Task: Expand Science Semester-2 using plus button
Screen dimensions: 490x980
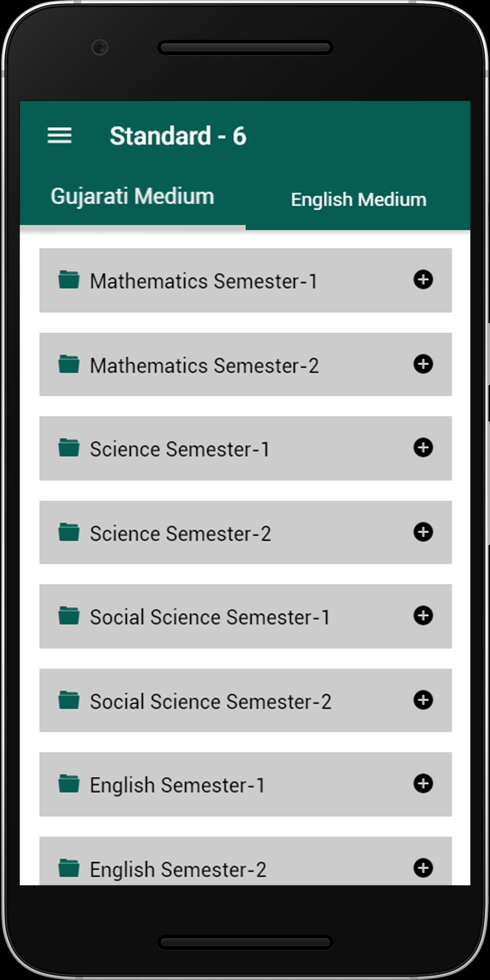Action: click(423, 532)
